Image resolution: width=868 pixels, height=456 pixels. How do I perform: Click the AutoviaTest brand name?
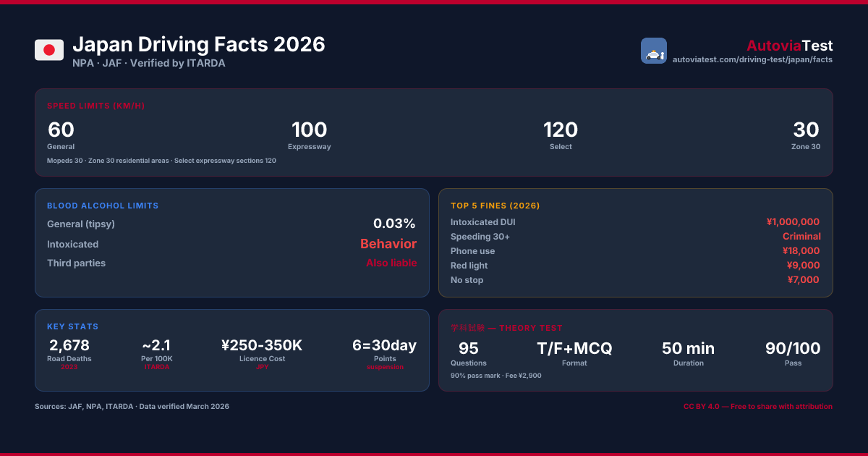coord(789,45)
